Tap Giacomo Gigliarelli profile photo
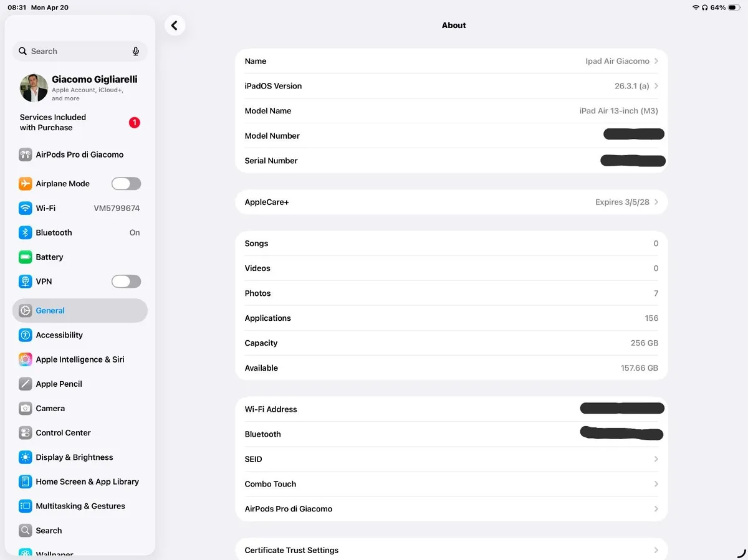This screenshot has height=560, width=748. tap(33, 88)
